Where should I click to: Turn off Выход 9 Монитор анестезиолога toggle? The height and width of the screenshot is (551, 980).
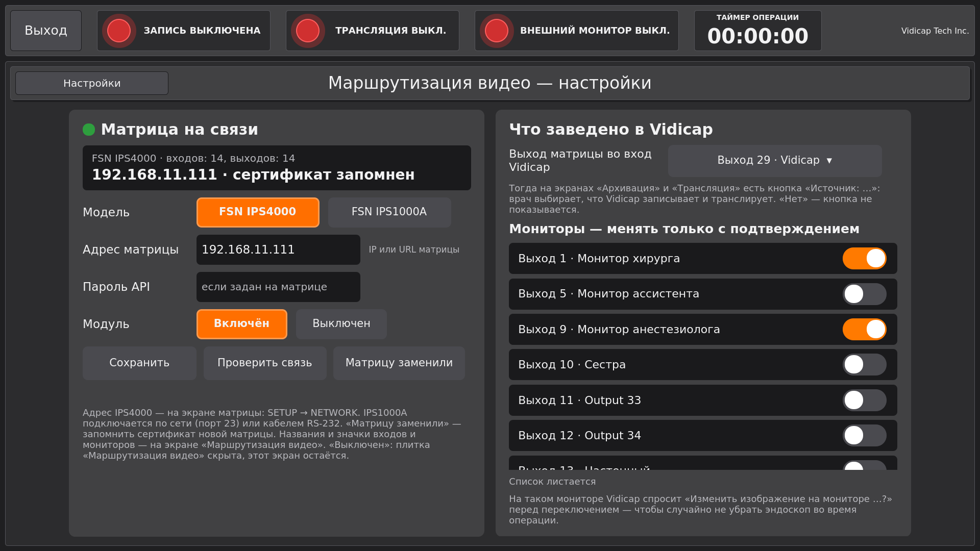(864, 329)
